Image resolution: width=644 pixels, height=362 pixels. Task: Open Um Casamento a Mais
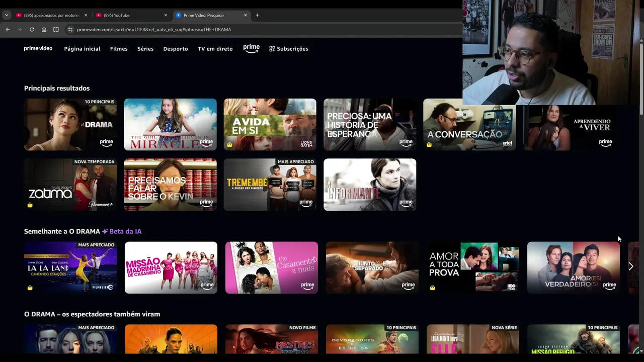(x=272, y=267)
